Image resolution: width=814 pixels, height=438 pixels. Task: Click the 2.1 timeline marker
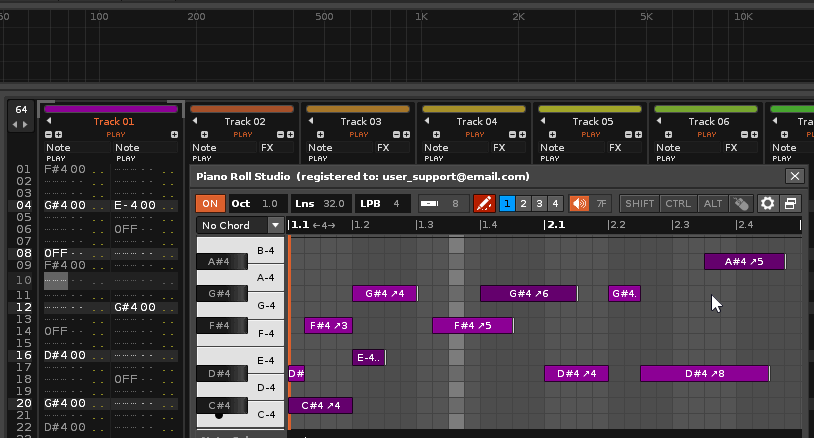[555, 225]
